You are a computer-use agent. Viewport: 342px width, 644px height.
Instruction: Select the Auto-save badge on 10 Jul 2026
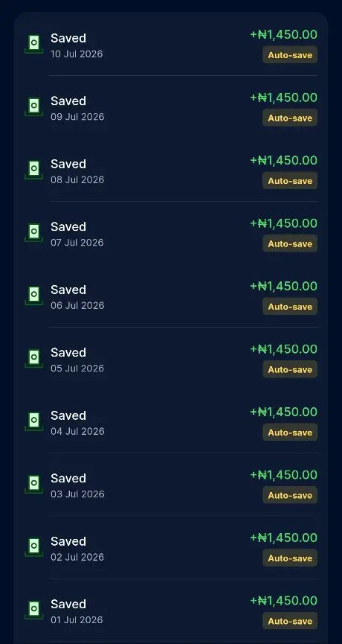290,55
